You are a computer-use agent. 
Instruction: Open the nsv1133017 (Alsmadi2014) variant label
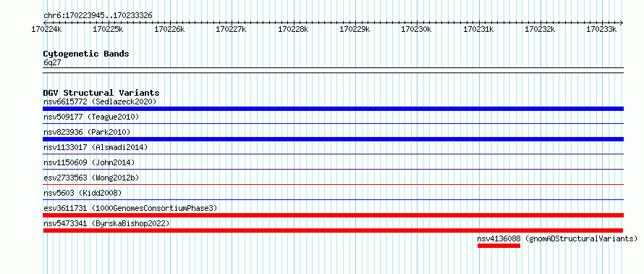click(x=96, y=147)
